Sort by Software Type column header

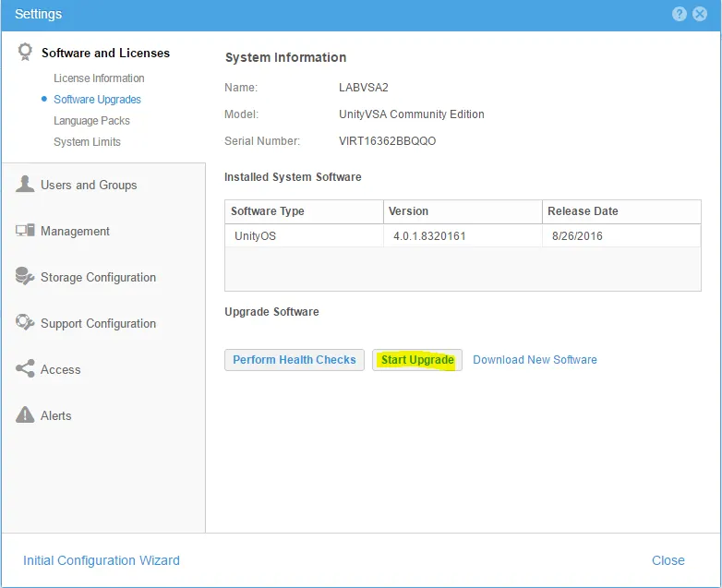point(304,211)
